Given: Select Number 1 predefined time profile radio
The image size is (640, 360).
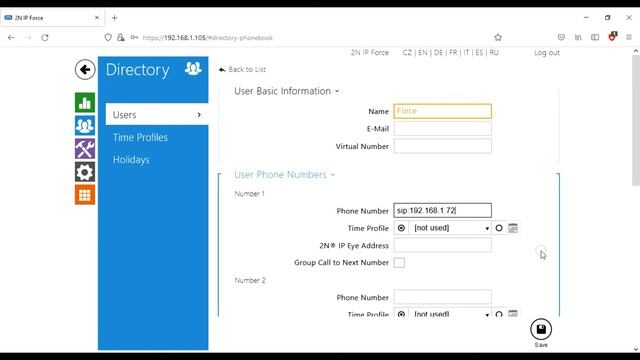Looking at the screenshot, I should (401, 228).
